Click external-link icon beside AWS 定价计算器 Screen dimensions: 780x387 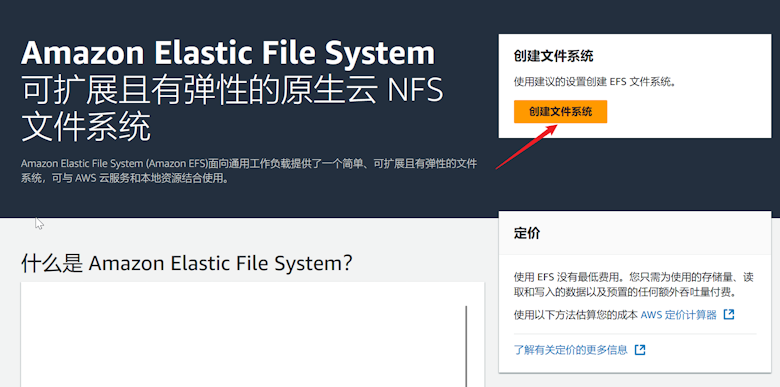[729, 314]
